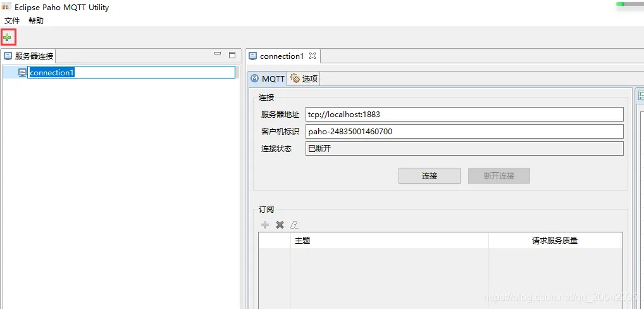Click the Eclipse Paho application title icon
Image resolution: width=644 pixels, height=309 pixels.
pos(6,7)
